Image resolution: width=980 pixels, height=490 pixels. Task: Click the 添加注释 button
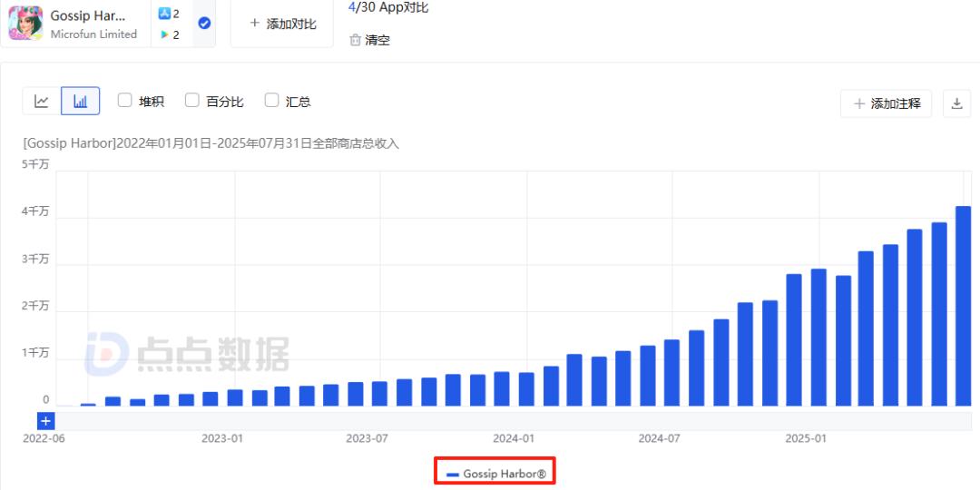(886, 103)
